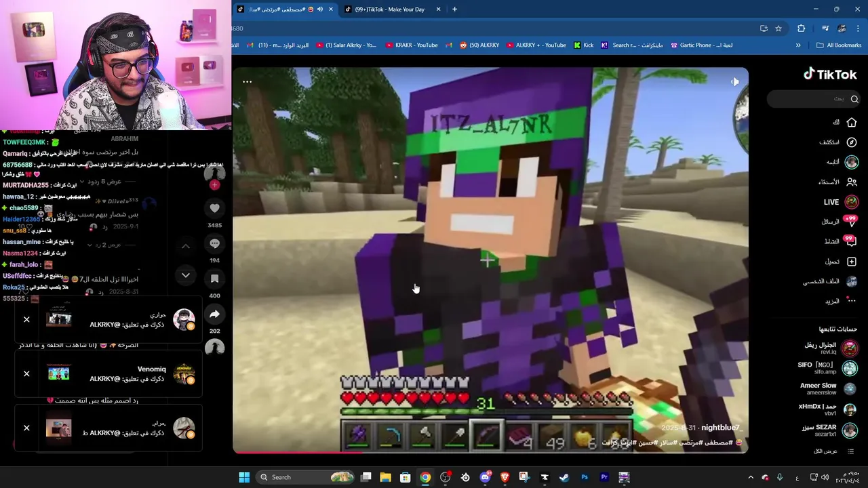The image size is (868, 488).
Task: Open the Explore compass icon
Action: 852,142
